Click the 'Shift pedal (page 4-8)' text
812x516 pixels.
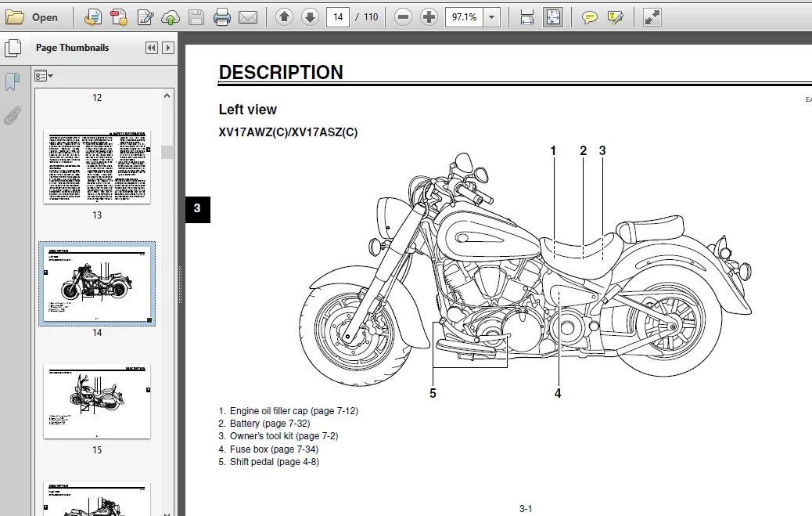click(275, 461)
